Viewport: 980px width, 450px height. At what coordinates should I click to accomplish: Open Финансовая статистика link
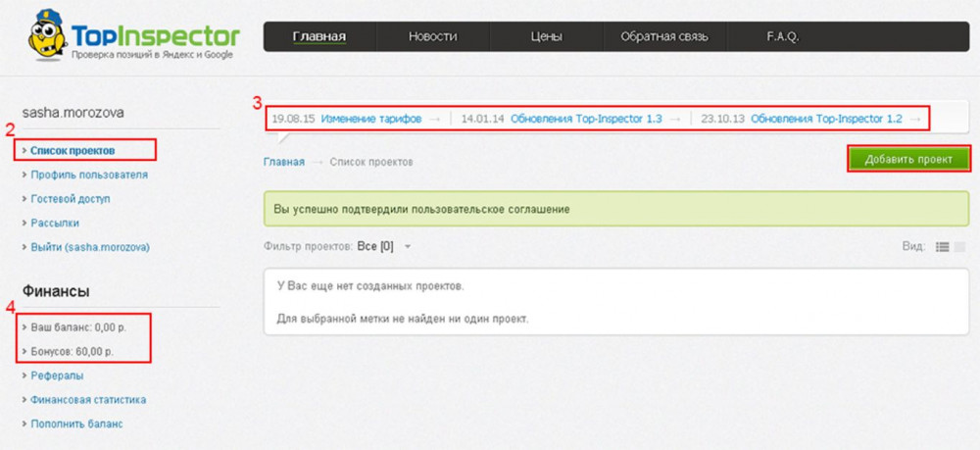point(88,400)
